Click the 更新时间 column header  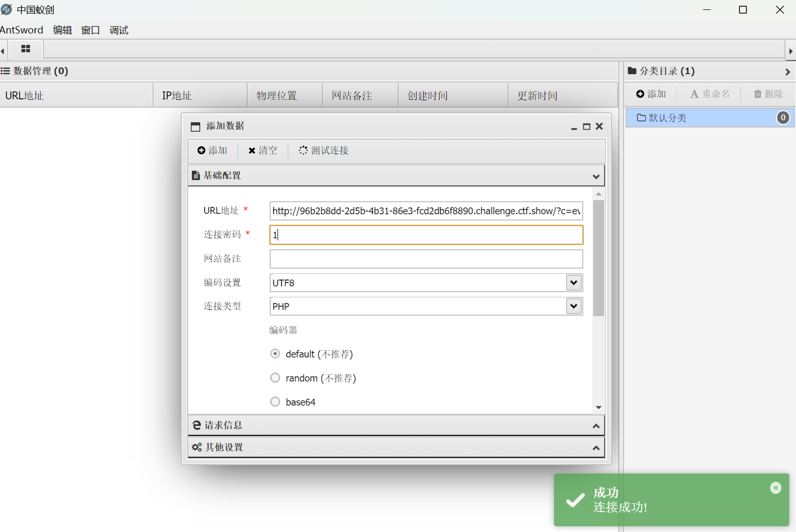[x=563, y=96]
